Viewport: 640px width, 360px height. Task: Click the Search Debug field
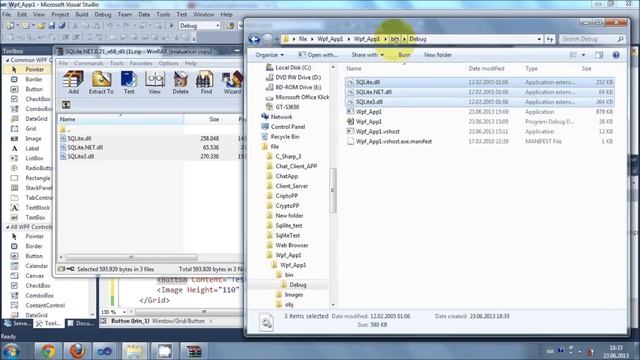(591, 39)
